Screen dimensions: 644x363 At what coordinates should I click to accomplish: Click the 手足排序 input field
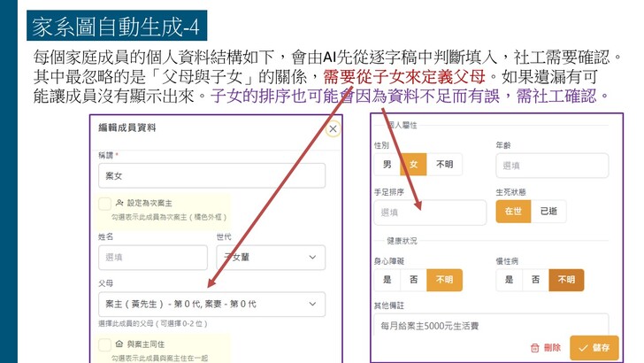click(x=430, y=212)
